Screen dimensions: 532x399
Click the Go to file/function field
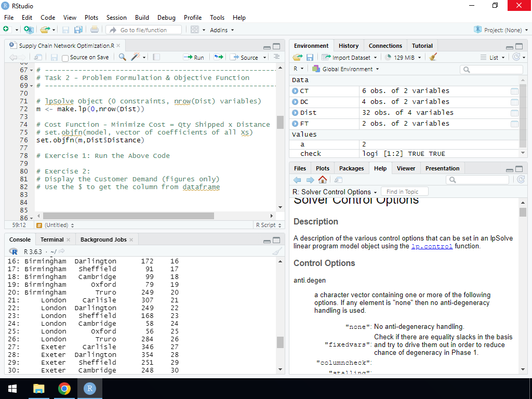pos(143,30)
